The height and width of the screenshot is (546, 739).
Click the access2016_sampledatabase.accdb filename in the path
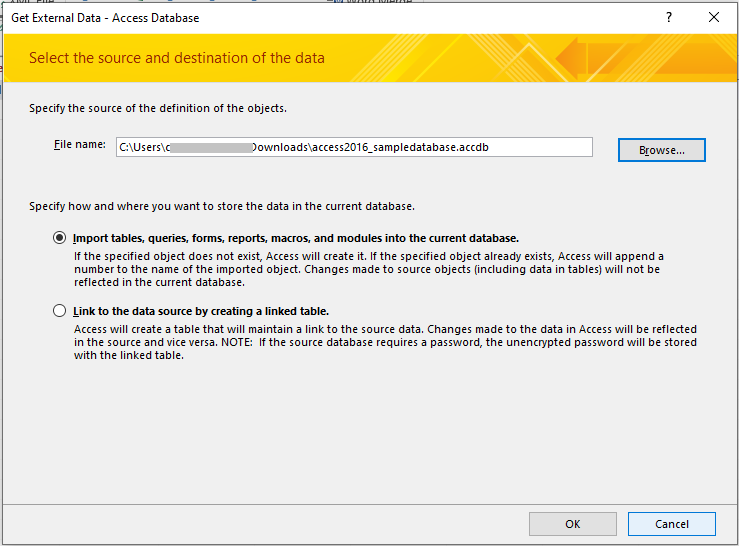click(x=400, y=147)
